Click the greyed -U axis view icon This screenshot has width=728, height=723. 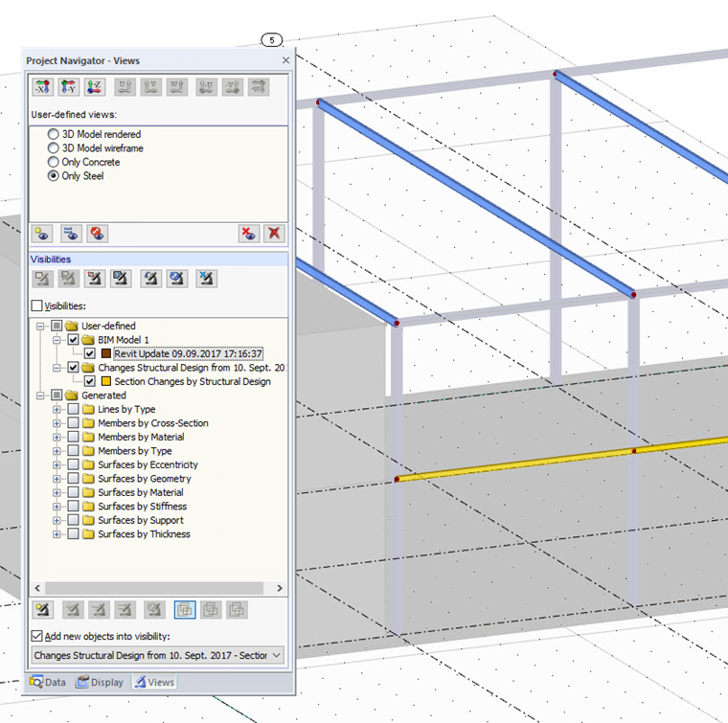point(207,87)
